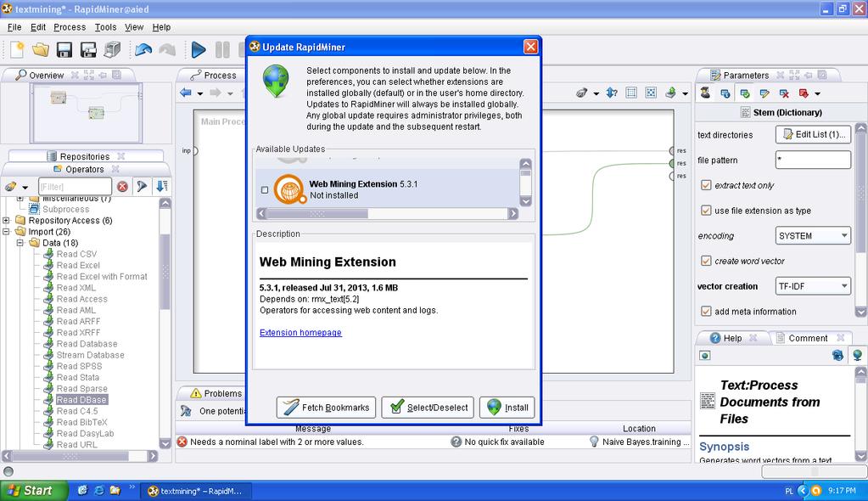The height and width of the screenshot is (501, 868).
Task: Click the blue sort arrow in Operators
Action: click(x=162, y=187)
